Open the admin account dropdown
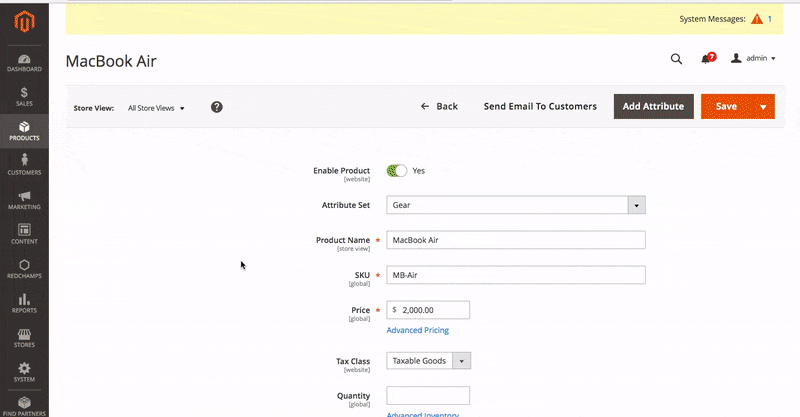800x417 pixels. point(753,58)
